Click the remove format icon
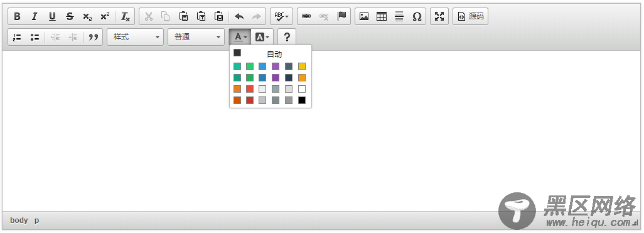 (126, 16)
